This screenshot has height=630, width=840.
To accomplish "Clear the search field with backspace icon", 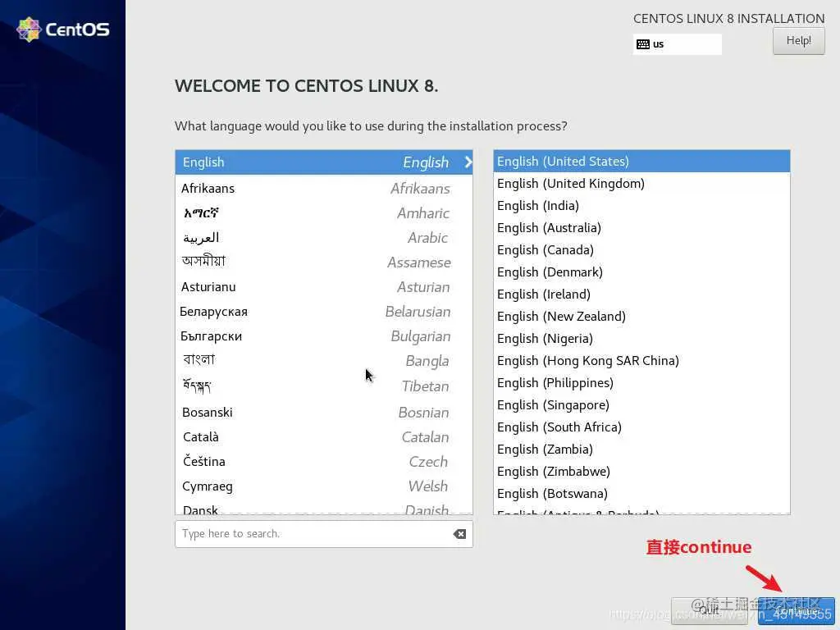I will pyautogui.click(x=459, y=533).
